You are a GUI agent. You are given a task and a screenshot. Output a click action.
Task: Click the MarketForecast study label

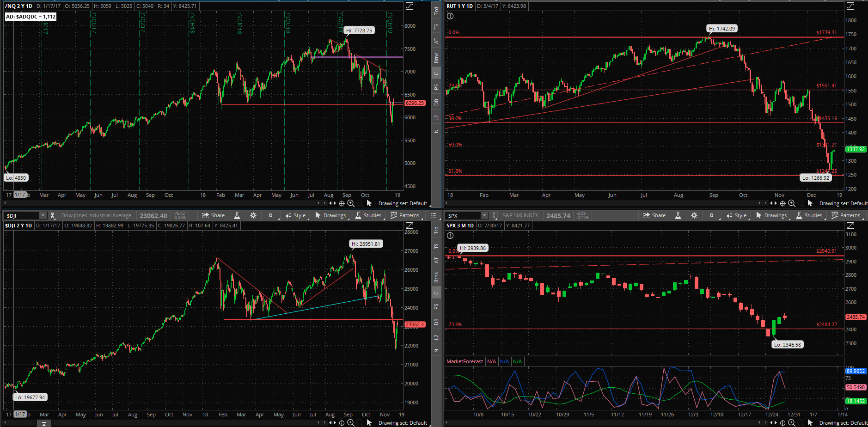pos(465,361)
